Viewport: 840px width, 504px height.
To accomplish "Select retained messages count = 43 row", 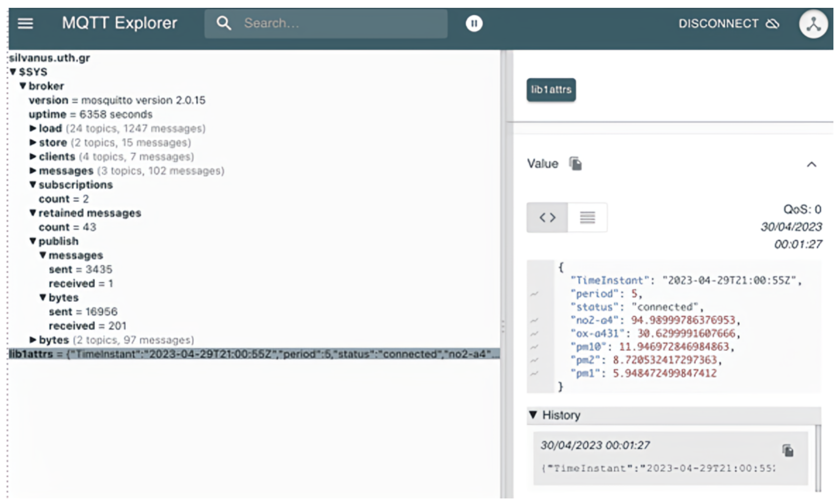I will pos(67,227).
